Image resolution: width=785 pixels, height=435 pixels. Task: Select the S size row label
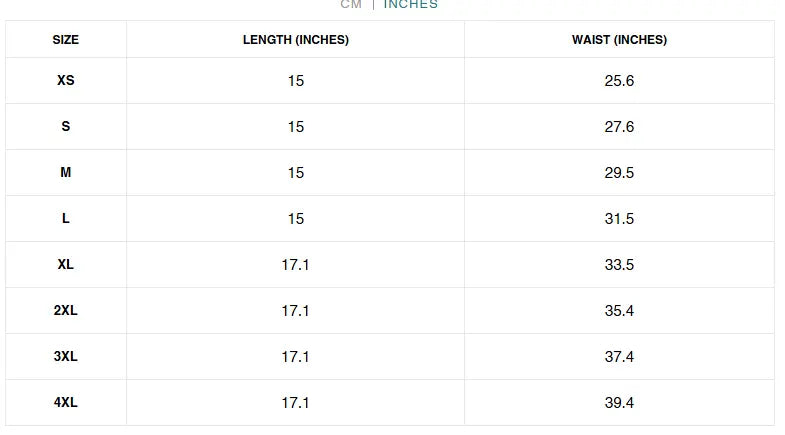66,126
